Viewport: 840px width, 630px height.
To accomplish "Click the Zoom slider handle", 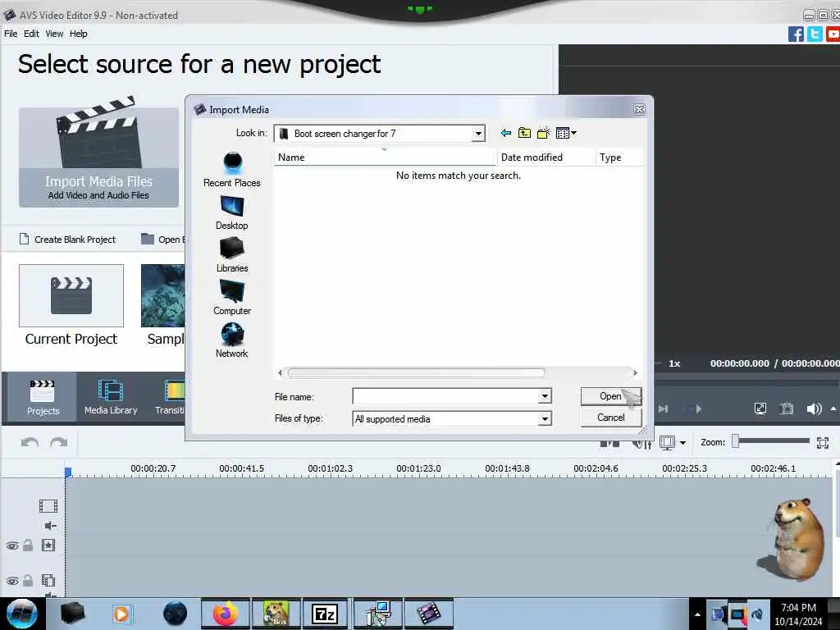I will tap(736, 441).
